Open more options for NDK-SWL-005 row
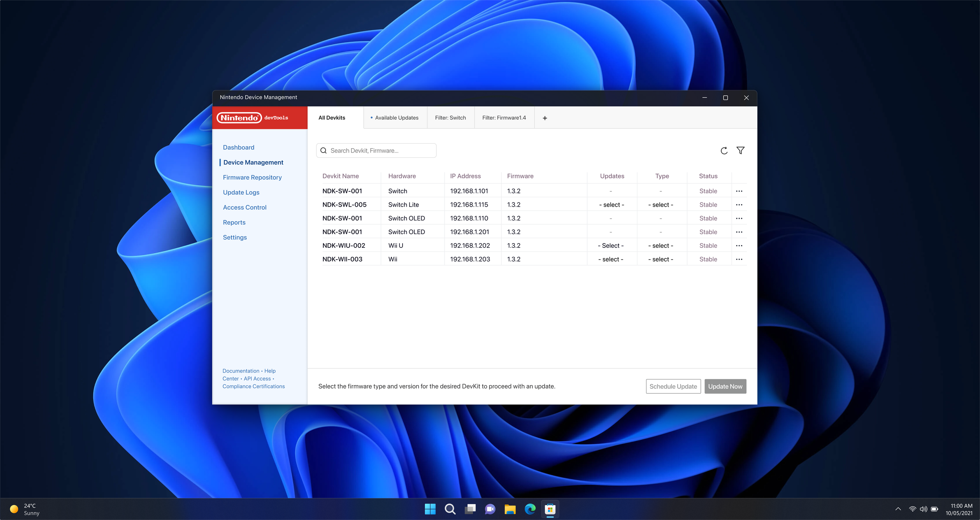 point(739,205)
